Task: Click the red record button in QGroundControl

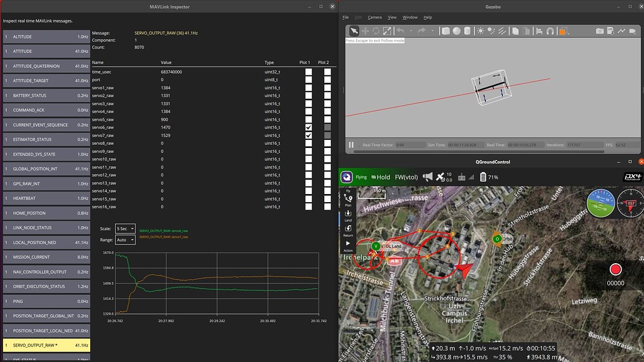Action: [x=615, y=269]
